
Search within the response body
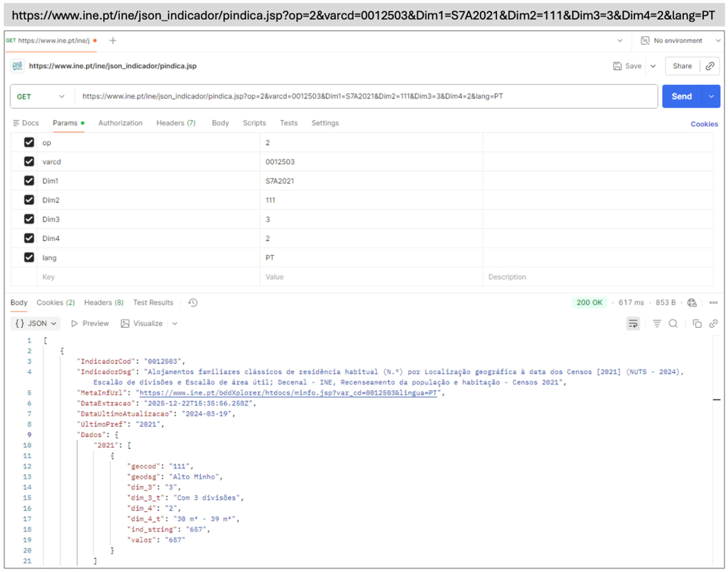tap(673, 323)
